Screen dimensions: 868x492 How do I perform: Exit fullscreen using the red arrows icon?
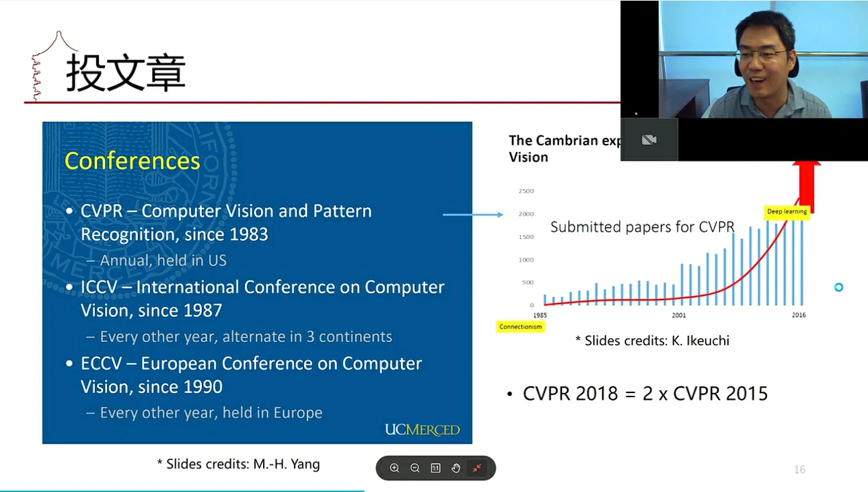(x=476, y=468)
